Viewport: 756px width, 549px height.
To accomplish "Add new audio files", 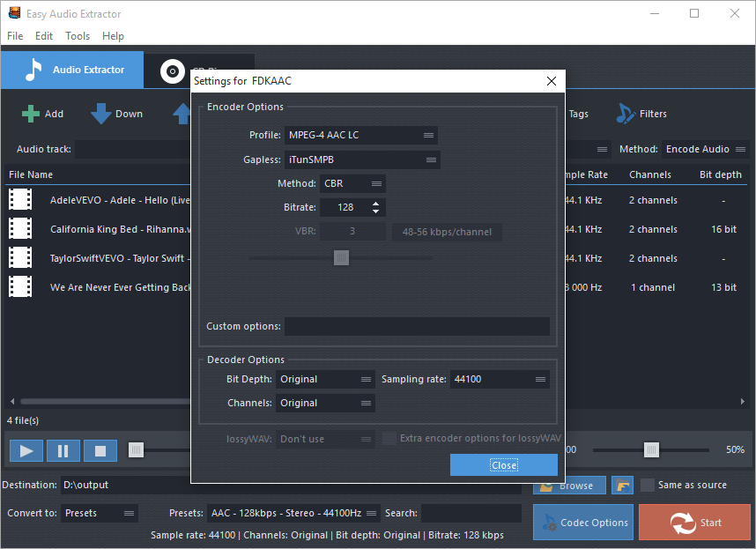I will coord(42,113).
